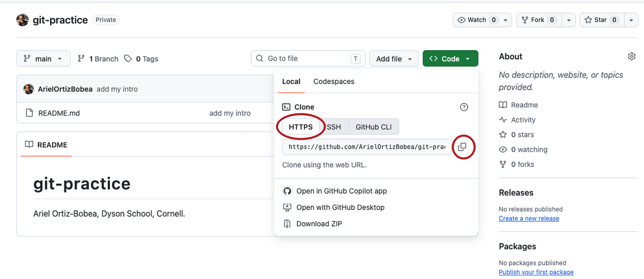
Task: Open the Releases heading link
Action: point(516,193)
